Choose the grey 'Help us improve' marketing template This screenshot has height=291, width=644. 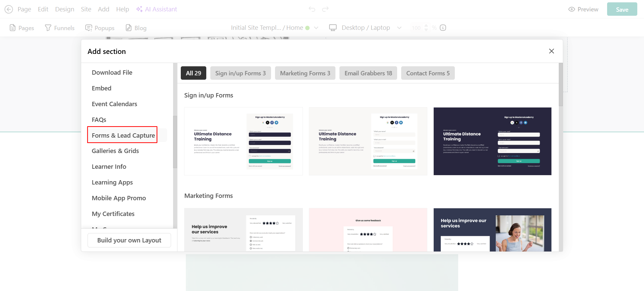pos(244,230)
